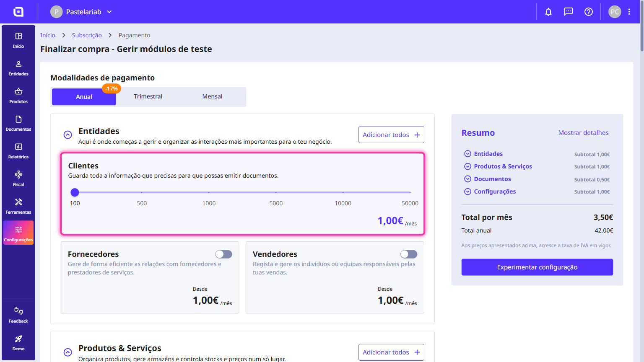
Task: Open Entidades in the sidebar
Action: 18,68
